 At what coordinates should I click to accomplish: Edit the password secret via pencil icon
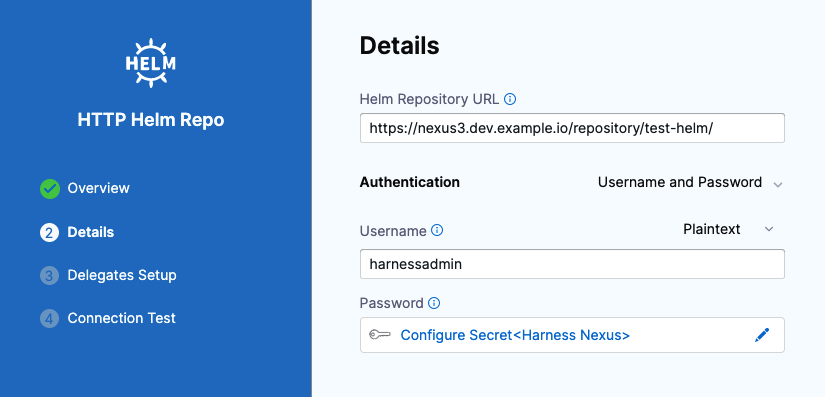(x=762, y=335)
